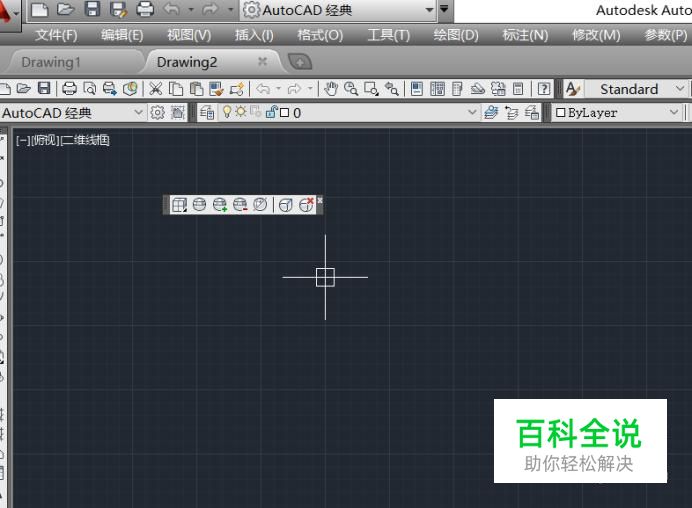Click Smooth Less icon with red minus

tap(240, 205)
